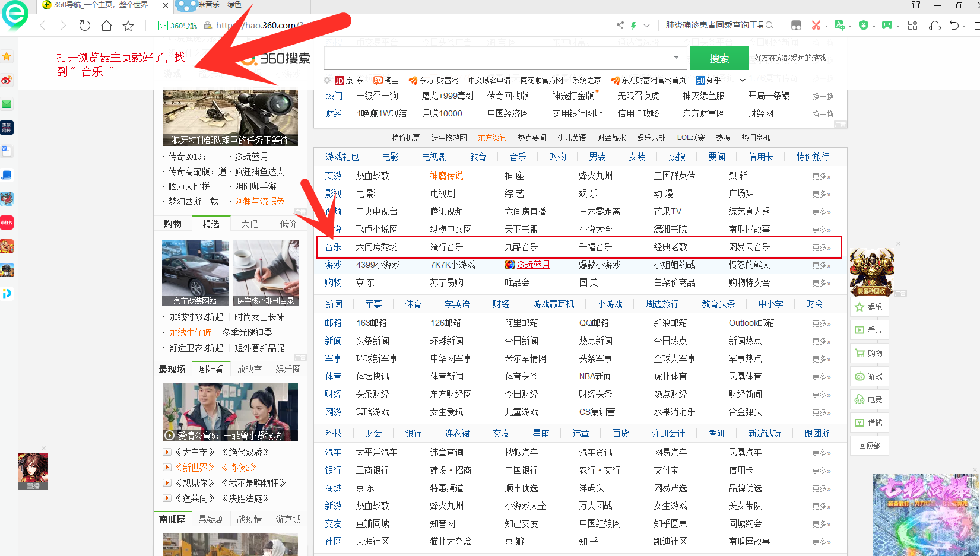This screenshot has width=980, height=556.
Task: Open the yen shield dropdown arrow
Action: click(x=874, y=27)
